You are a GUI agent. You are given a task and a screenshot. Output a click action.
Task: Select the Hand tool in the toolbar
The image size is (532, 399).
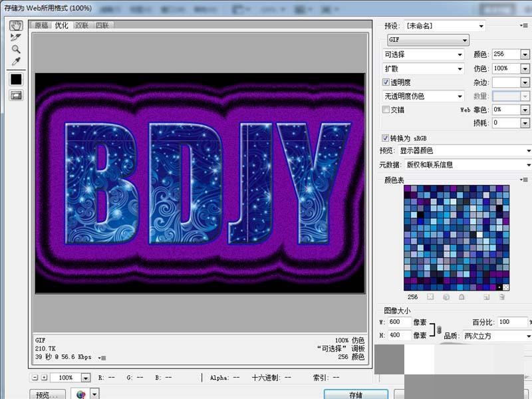(x=15, y=27)
